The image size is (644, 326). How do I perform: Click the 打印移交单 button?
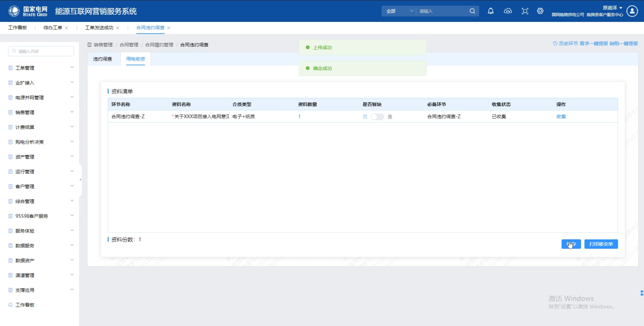coord(601,244)
